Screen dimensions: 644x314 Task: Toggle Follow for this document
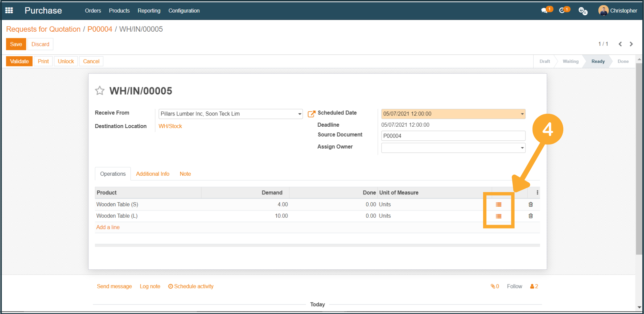(514, 286)
